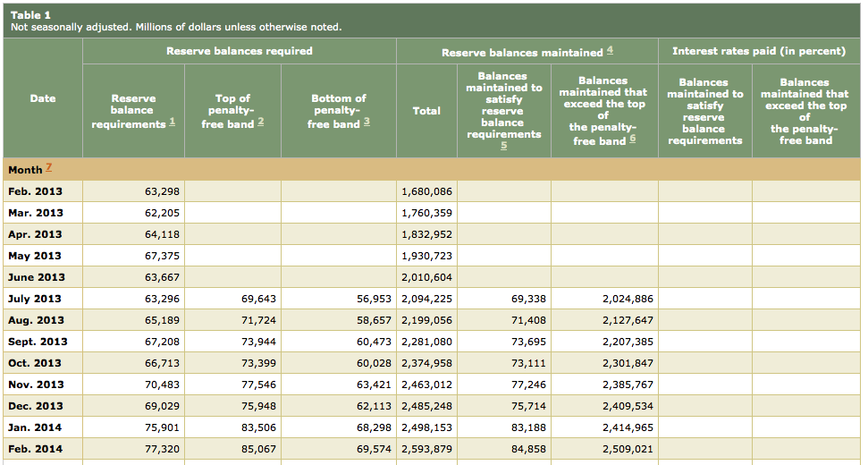
Task: Click the total 1,930,723
Action: [426, 257]
